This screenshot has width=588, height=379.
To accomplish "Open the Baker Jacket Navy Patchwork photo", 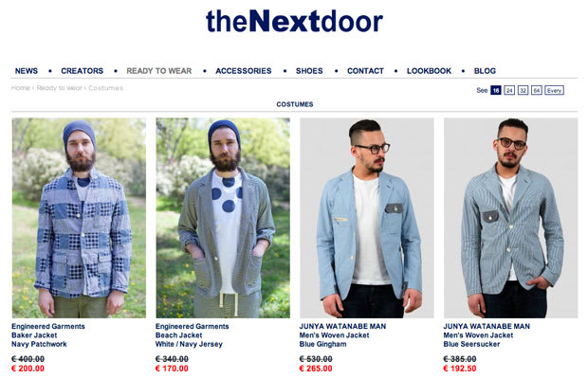I will (79, 218).
